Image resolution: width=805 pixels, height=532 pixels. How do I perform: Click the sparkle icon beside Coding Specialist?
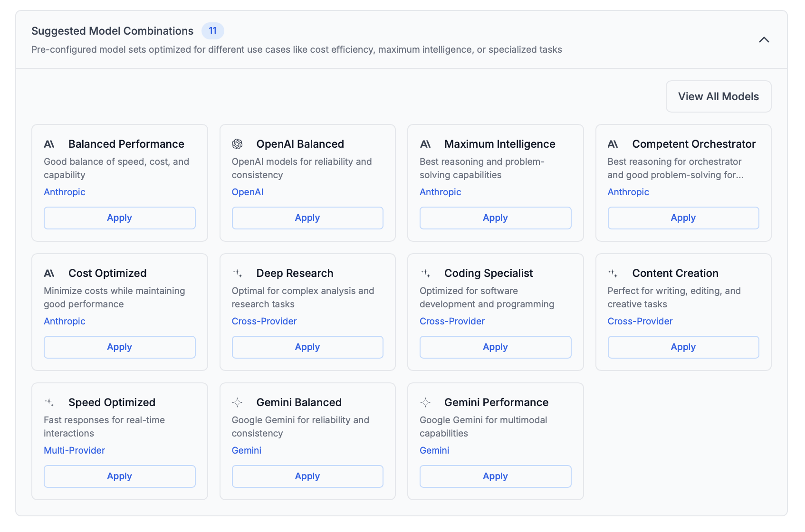pyautogui.click(x=425, y=273)
